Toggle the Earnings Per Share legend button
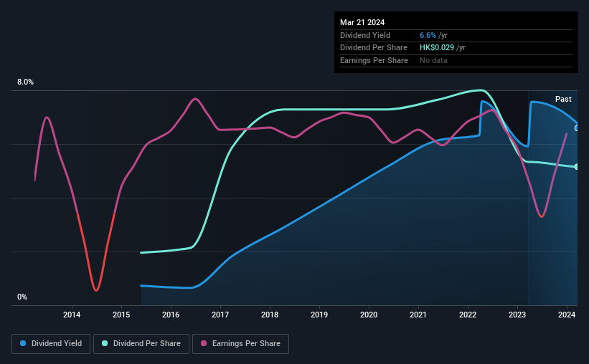The width and height of the screenshot is (589, 364). (240, 343)
